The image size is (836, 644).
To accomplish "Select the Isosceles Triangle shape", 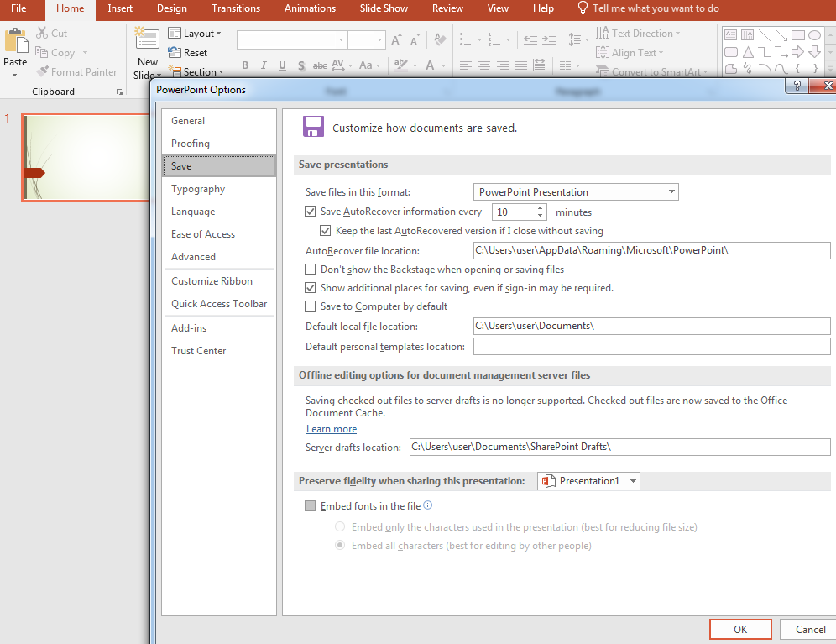I will pos(748,52).
